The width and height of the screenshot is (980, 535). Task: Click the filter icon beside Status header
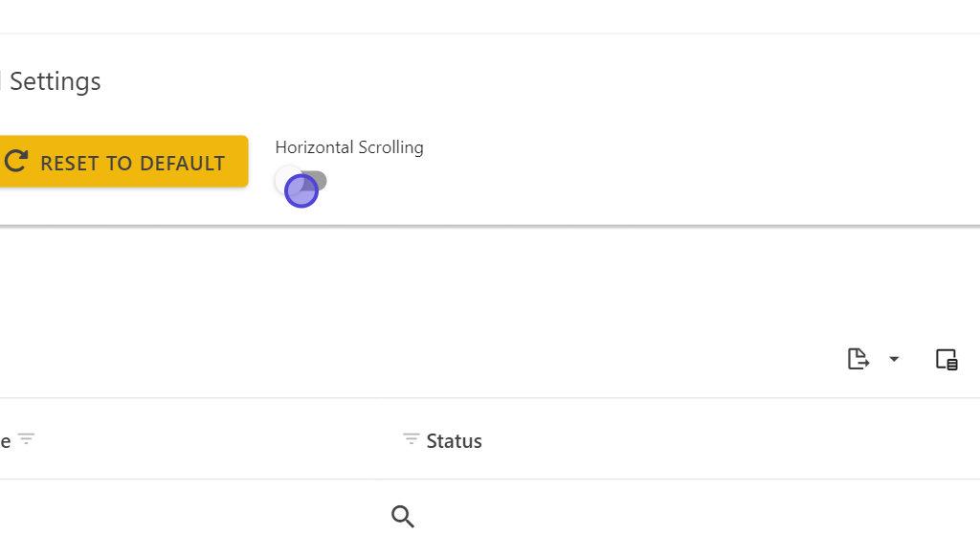[x=412, y=439]
